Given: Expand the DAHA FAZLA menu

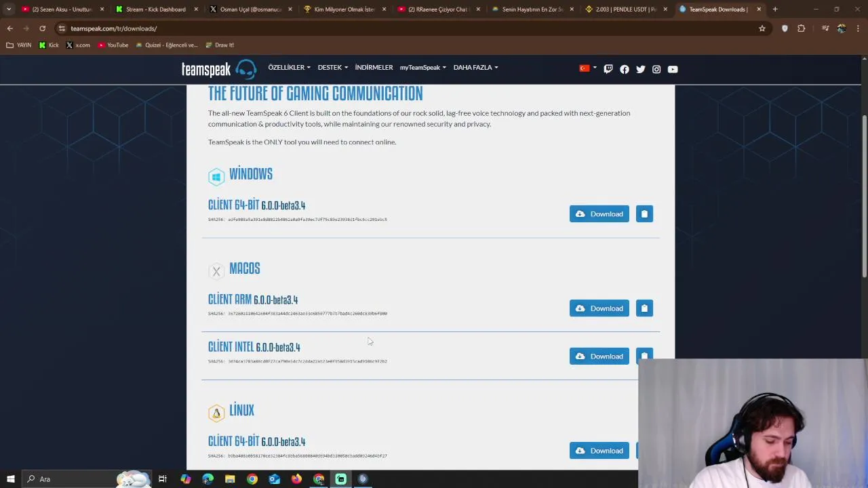Looking at the screenshot, I should [x=475, y=68].
